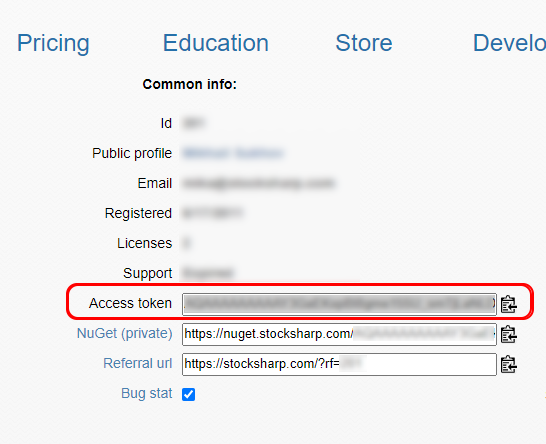Open the Store section
This screenshot has width=546, height=444.
(x=364, y=43)
